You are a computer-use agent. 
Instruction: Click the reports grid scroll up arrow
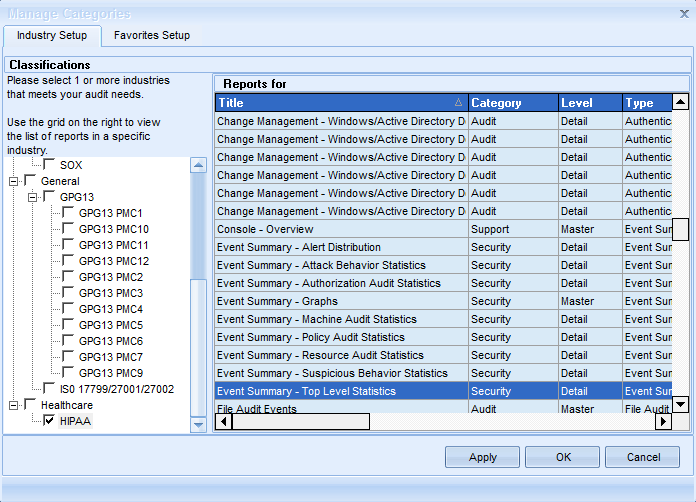(x=680, y=102)
